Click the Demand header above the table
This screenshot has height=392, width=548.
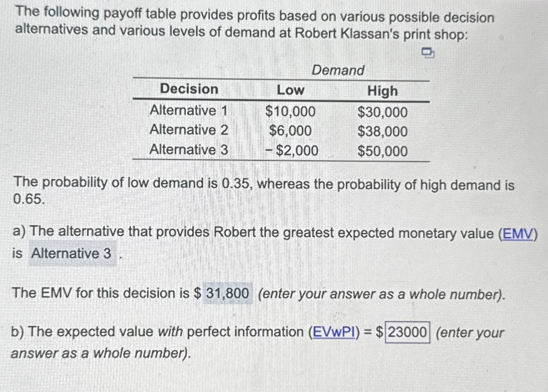tap(339, 70)
